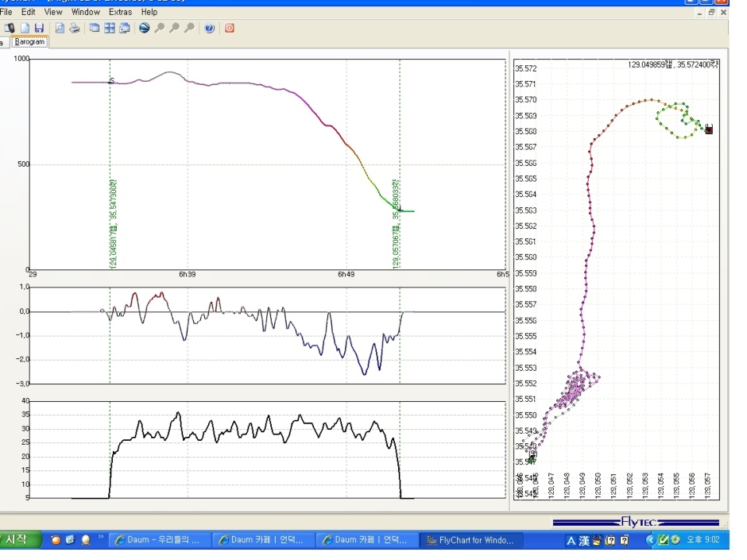Screen dimensions: 747x560
Task: Click the system clock showing 9:02
Action: (x=703, y=540)
